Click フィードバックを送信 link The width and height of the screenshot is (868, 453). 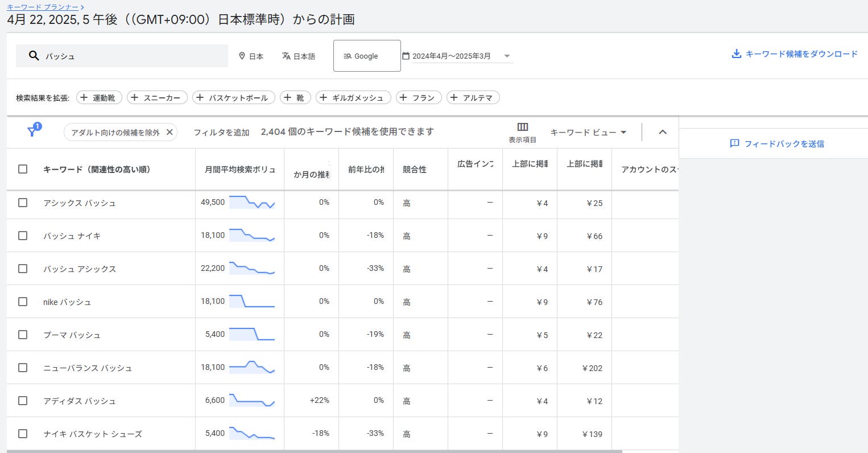(x=784, y=143)
